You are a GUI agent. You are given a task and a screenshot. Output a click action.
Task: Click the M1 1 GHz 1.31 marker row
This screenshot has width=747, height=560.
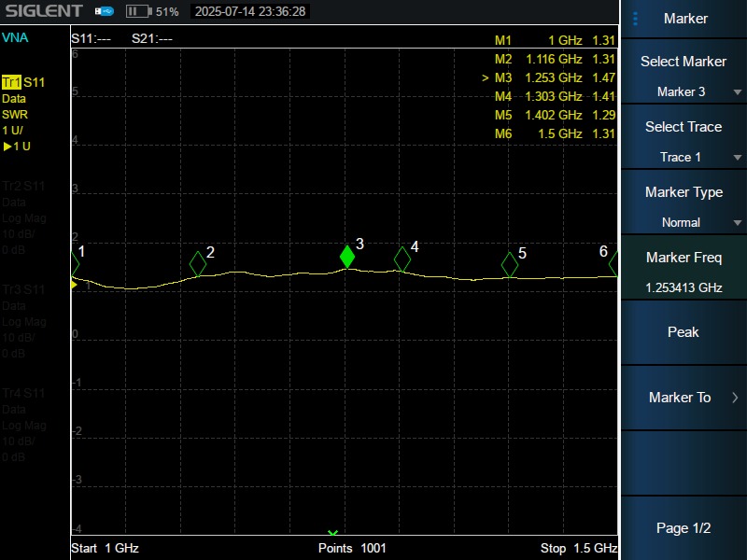(x=555, y=40)
